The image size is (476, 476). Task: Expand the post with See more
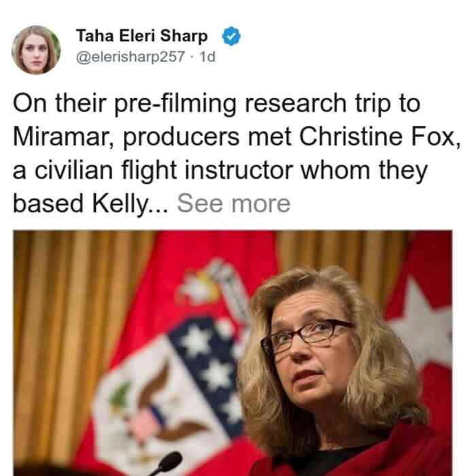pyautogui.click(x=233, y=204)
